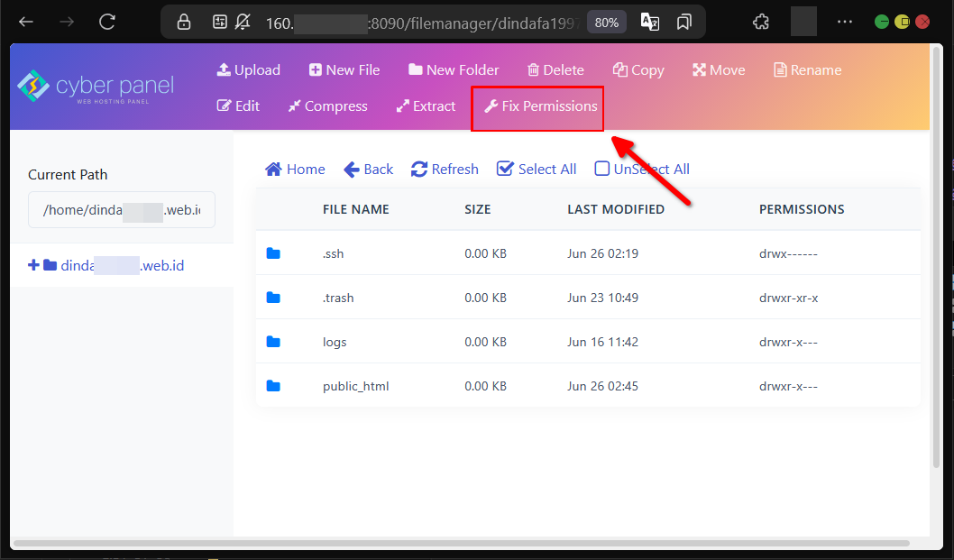This screenshot has width=954, height=560.
Task: Toggle the UnSelect All checkbox
Action: tap(602, 170)
